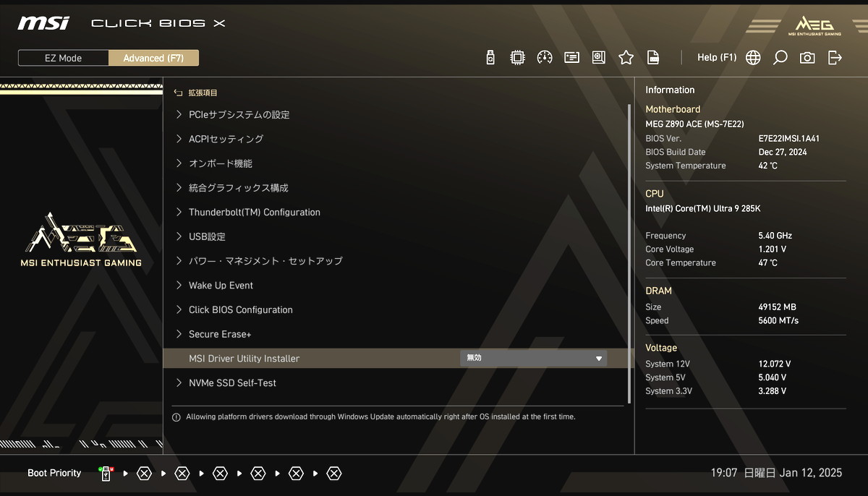Click the Motherboard section heading
The image size is (868, 496).
673,109
